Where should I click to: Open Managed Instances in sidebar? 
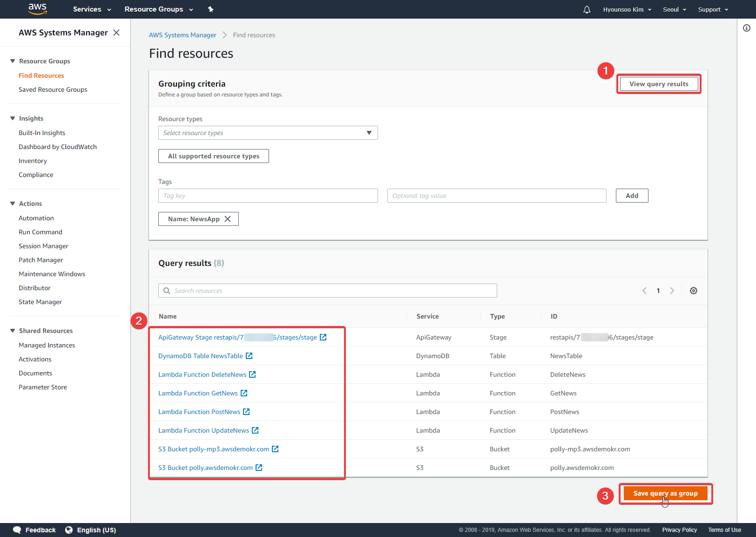pyautogui.click(x=47, y=345)
